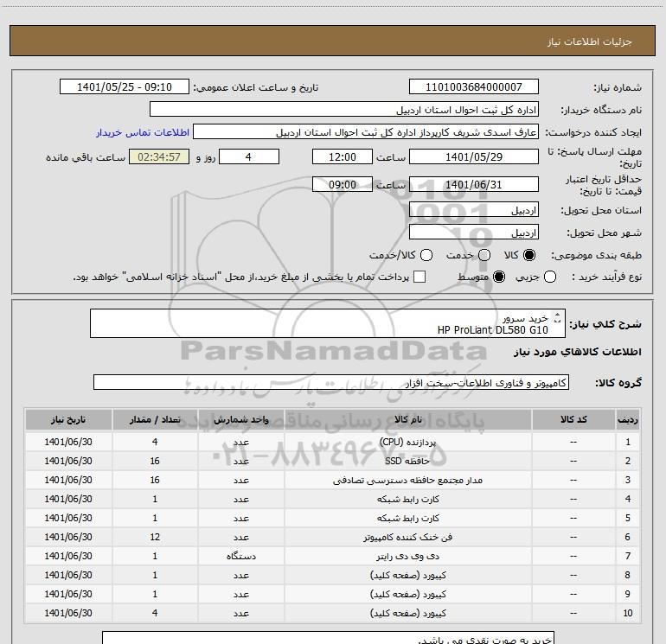Select the فن خنک کننده کامپیوتر item
Viewport: 666px width, 644px height.
(x=407, y=537)
